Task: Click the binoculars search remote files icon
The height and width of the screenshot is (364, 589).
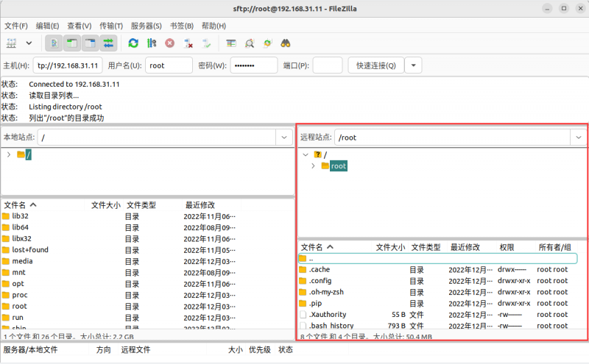Action: (286, 43)
